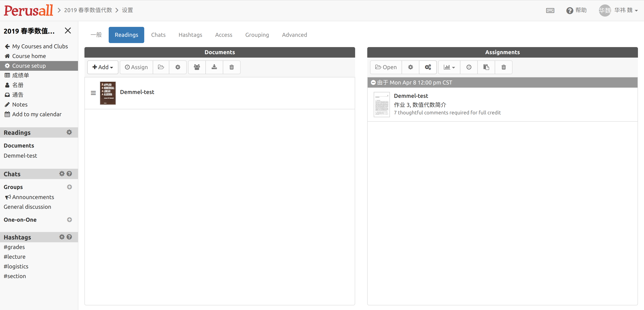Select the #logistics hashtag
This screenshot has width=644, height=310.
[x=16, y=267]
